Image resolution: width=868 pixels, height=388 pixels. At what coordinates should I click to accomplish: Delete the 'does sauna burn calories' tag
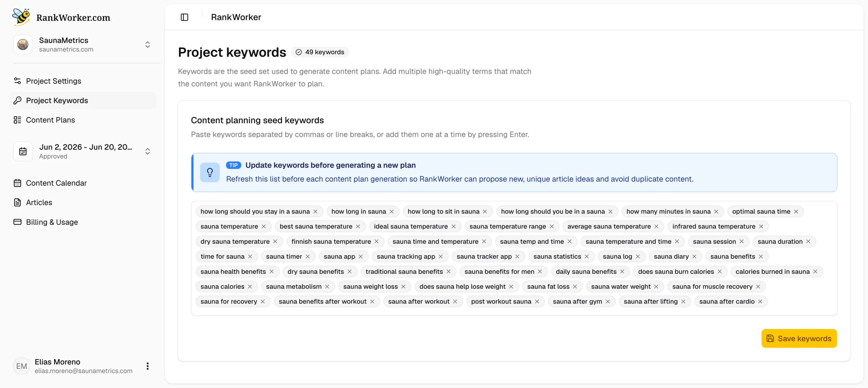pyautogui.click(x=719, y=272)
